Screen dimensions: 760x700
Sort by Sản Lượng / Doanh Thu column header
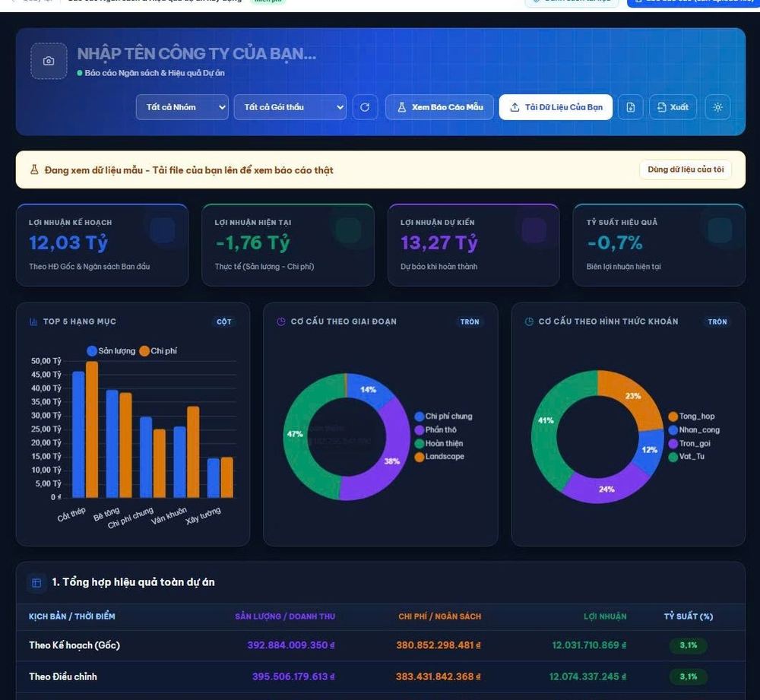285,616
